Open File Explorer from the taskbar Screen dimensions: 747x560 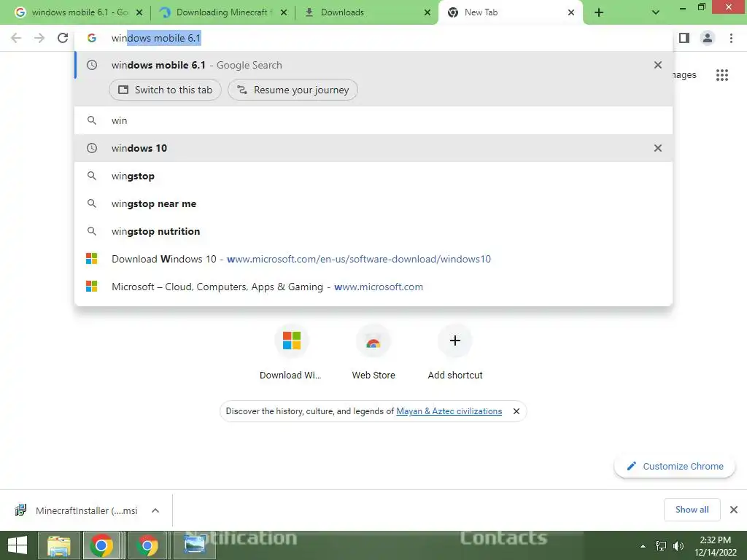click(x=58, y=545)
